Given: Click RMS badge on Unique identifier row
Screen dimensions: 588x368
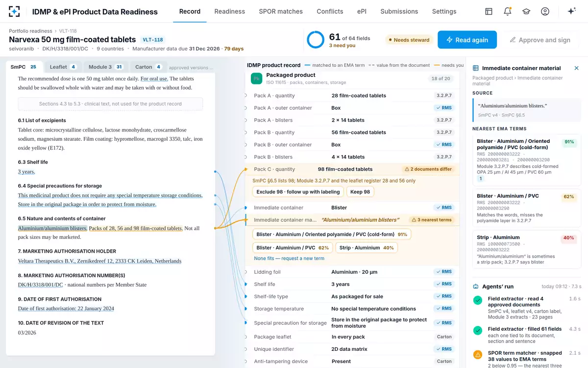Looking at the screenshot, I should [444, 349].
